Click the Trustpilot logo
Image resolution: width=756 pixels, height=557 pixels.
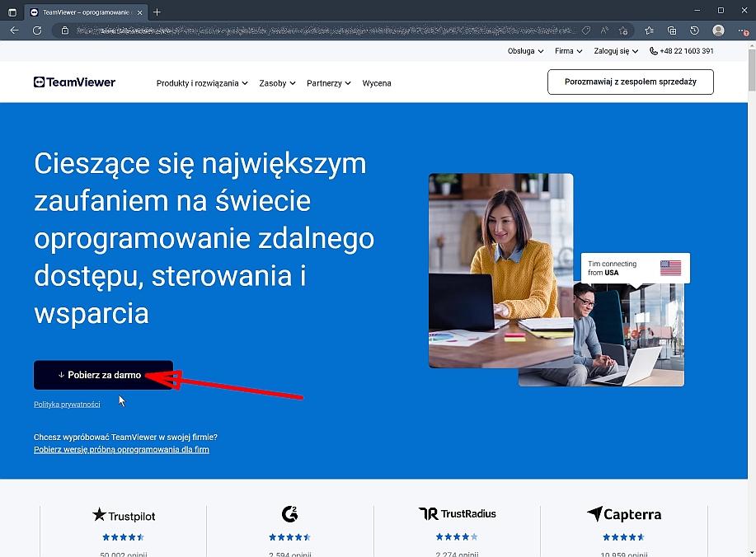(x=124, y=515)
